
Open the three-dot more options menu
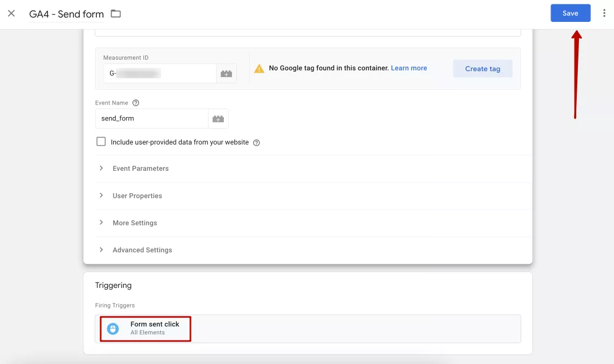[604, 13]
